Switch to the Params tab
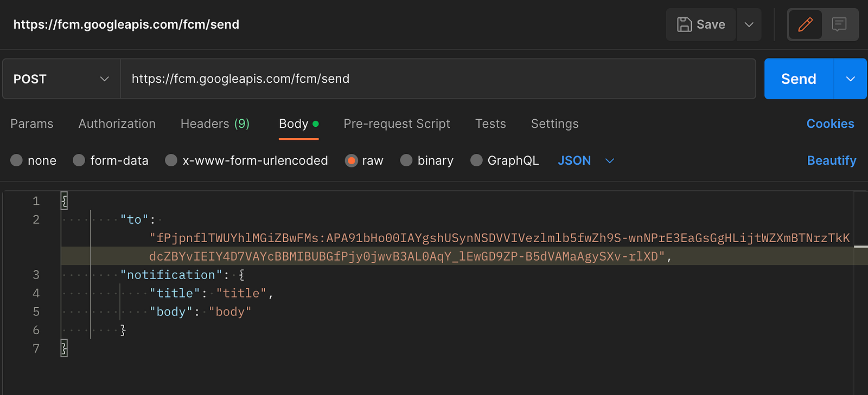Viewport: 868px width, 395px height. (x=32, y=124)
